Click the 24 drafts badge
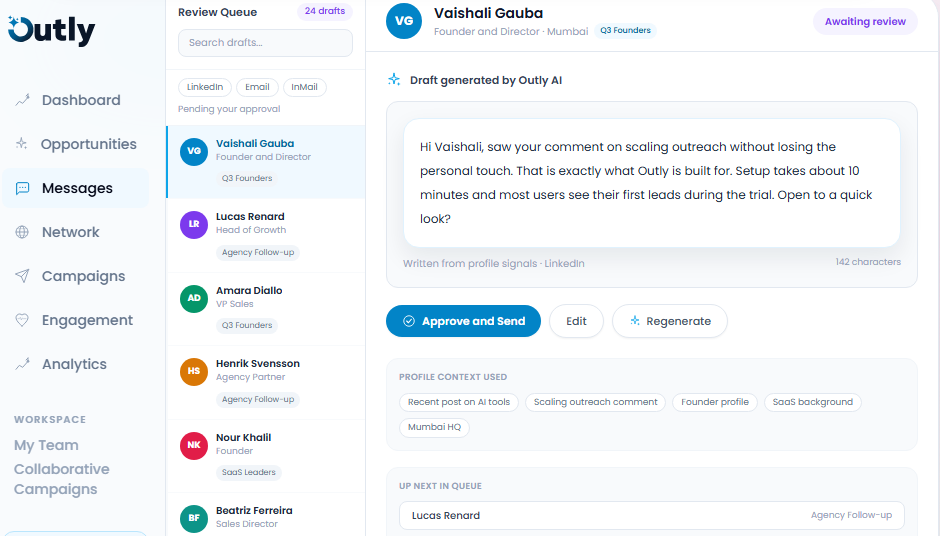 325,11
